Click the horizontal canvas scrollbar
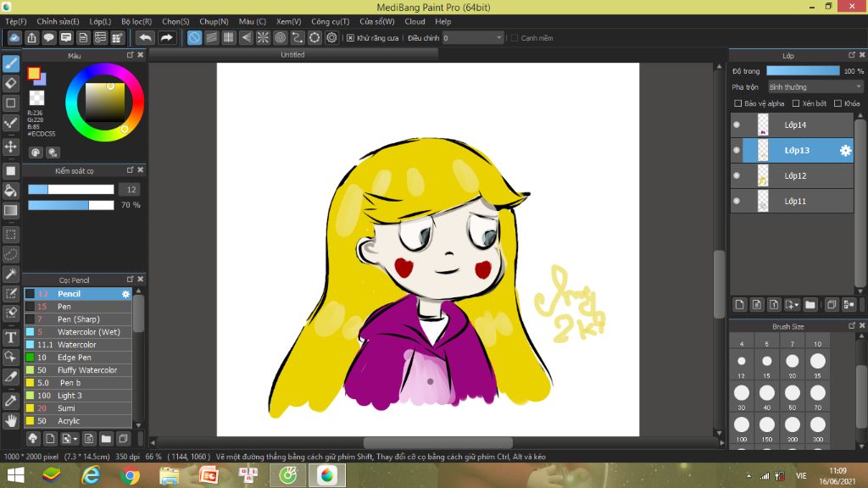868x488 pixels. tap(437, 442)
